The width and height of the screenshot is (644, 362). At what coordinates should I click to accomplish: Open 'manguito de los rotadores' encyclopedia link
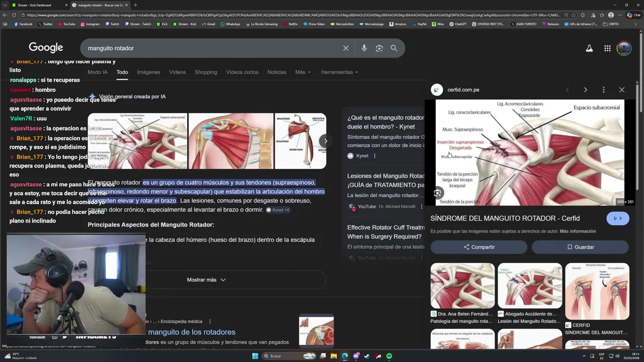point(192,332)
